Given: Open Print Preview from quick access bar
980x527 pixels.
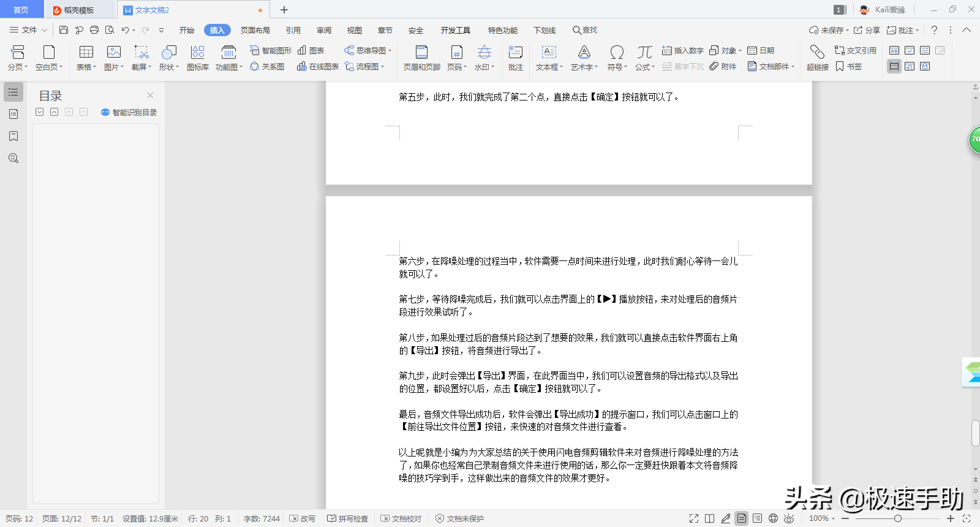Looking at the screenshot, I should 110,30.
